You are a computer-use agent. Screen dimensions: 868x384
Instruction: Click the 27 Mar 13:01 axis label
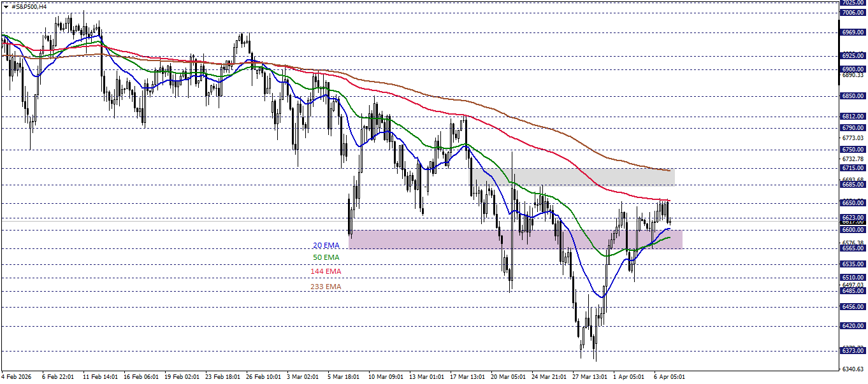pyautogui.click(x=590, y=376)
